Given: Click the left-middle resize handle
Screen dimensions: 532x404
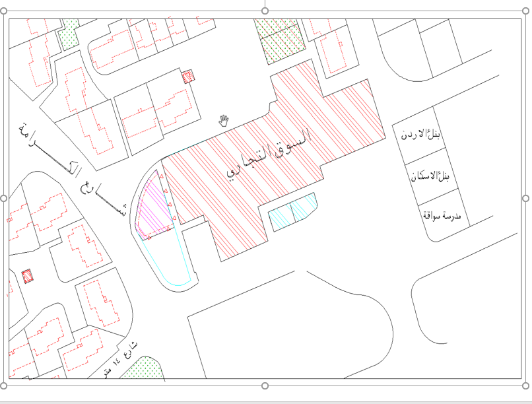Looking at the screenshot, I should tap(3, 198).
